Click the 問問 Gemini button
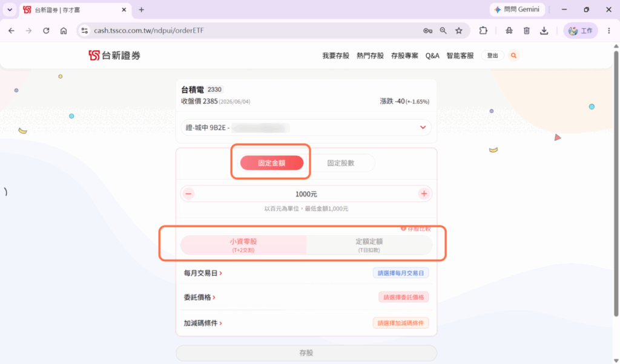 click(x=517, y=10)
